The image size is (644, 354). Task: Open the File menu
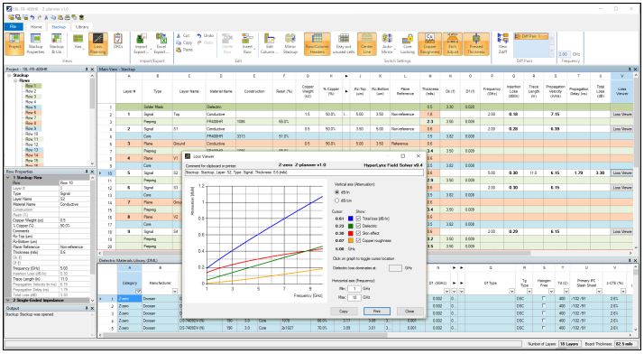[14, 26]
